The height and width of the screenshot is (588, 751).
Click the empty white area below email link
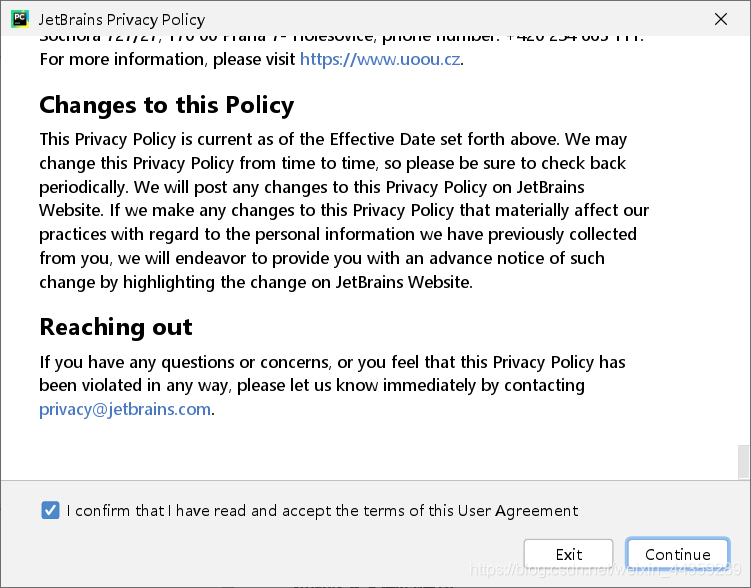(x=369, y=450)
